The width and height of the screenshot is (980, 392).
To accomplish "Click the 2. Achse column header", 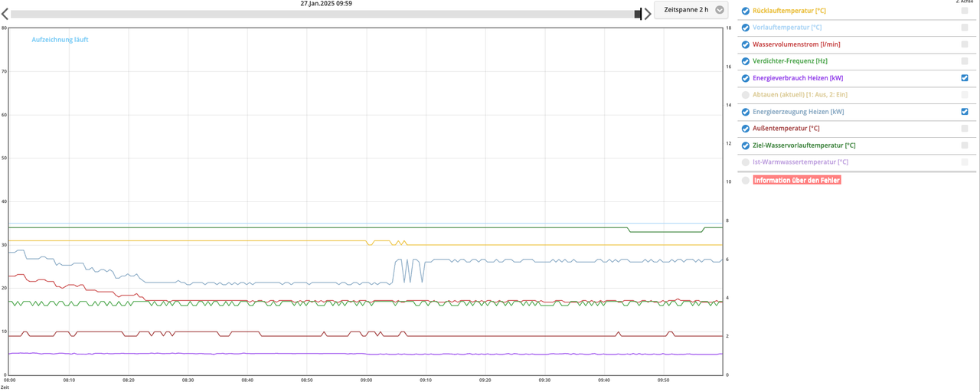I will pyautogui.click(x=964, y=2).
